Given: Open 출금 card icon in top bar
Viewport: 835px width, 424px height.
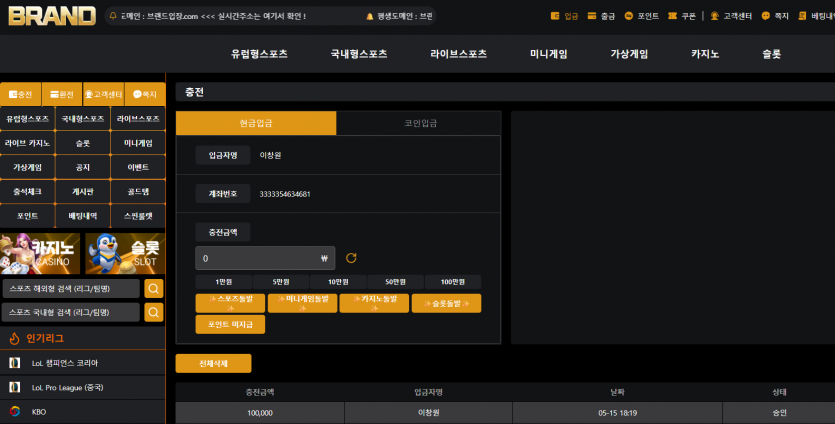Looking at the screenshot, I should tap(592, 16).
